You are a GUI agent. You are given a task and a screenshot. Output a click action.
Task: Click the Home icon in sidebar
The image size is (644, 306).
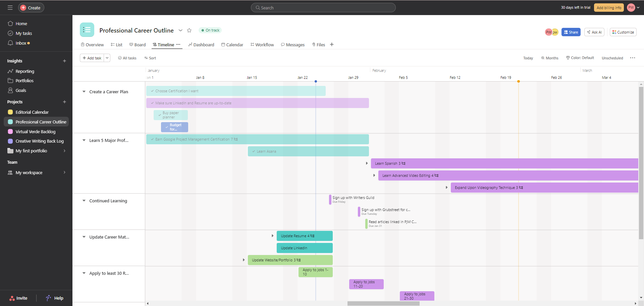10,23
